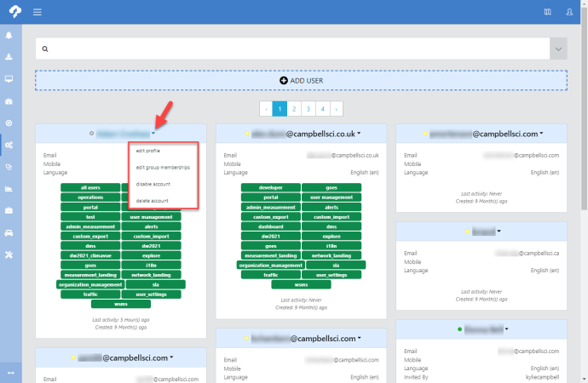
Task: Open the @campbellsci.ca user's card dropdown
Action: 499,232
